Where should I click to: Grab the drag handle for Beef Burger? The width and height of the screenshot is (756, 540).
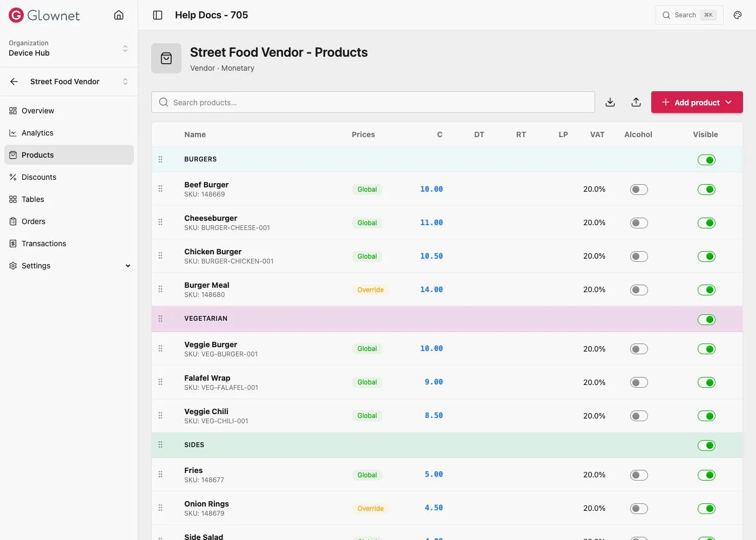(x=160, y=188)
